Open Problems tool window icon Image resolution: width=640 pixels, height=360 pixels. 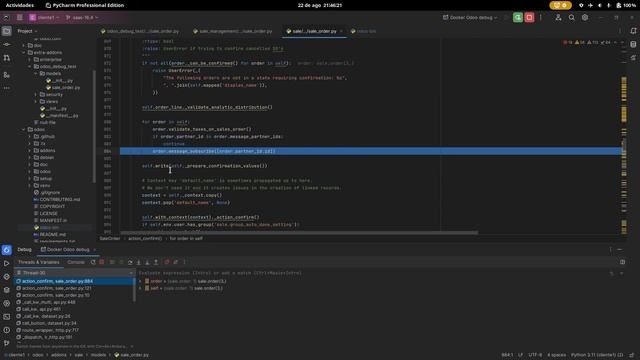7,330
